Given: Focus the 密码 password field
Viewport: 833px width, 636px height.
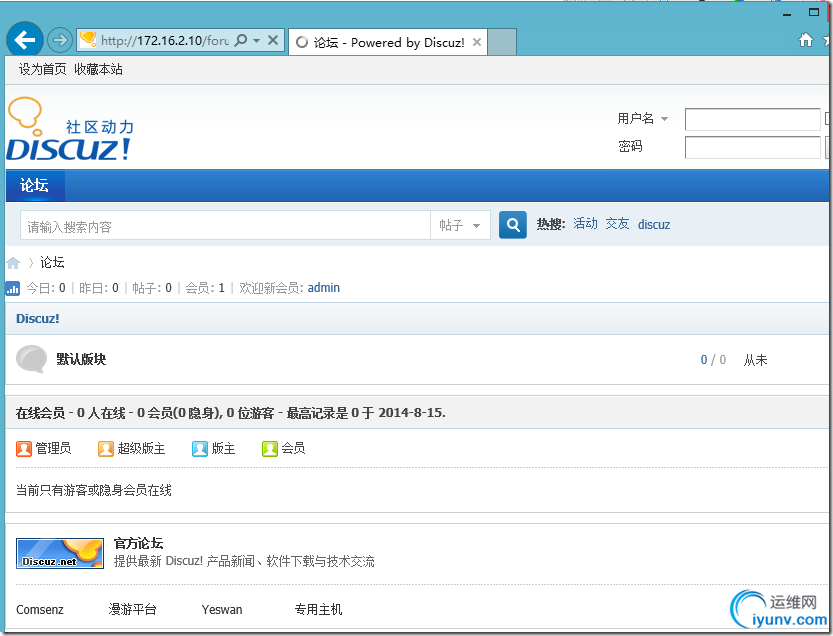Looking at the screenshot, I should (x=752, y=147).
